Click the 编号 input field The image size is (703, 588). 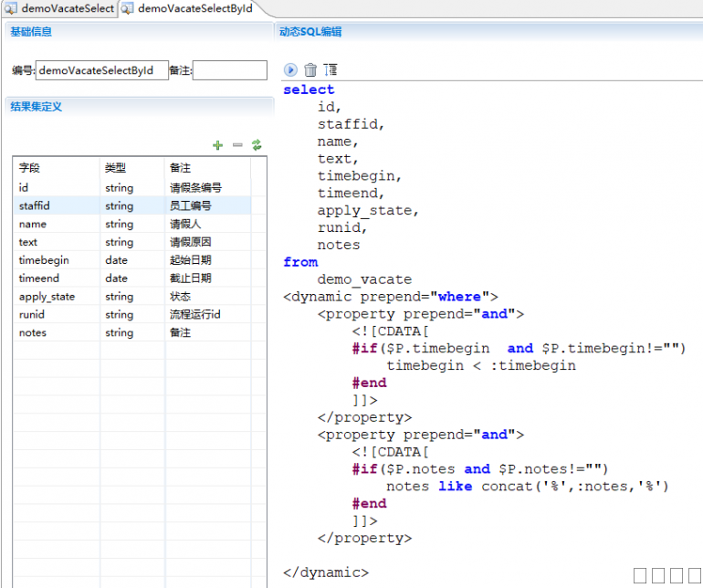point(101,70)
